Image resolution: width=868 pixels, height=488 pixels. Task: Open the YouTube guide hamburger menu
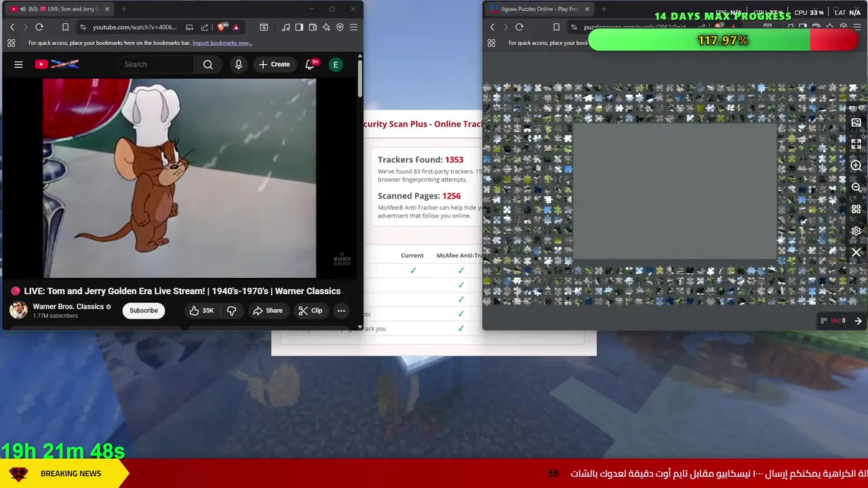(x=18, y=64)
